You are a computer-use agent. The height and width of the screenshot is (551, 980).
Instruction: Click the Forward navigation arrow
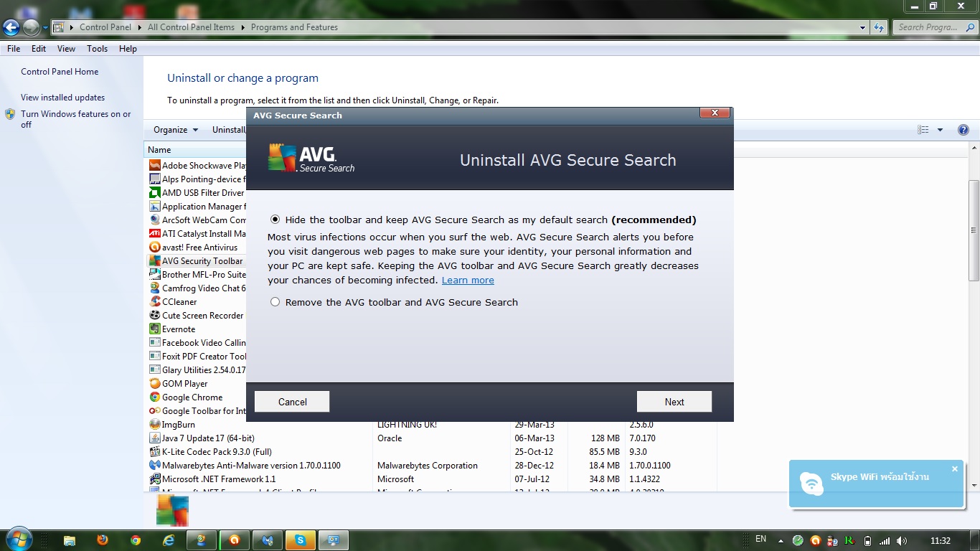[x=31, y=27]
